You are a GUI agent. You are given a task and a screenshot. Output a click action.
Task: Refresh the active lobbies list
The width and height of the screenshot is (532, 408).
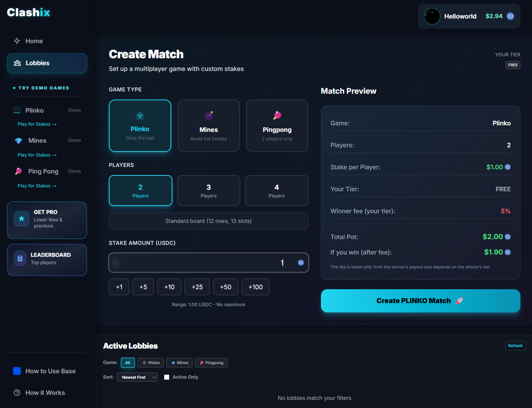pyautogui.click(x=515, y=346)
